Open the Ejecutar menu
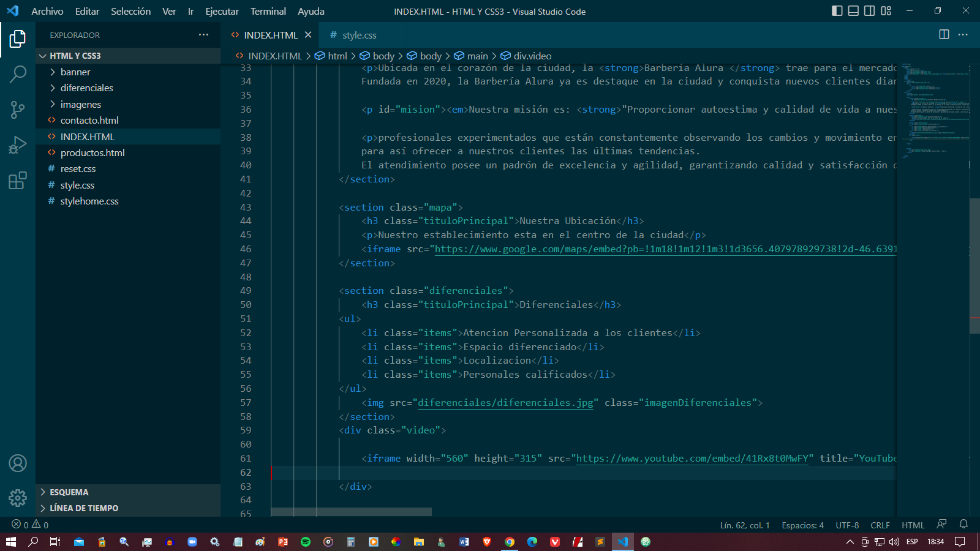The image size is (980, 551). tap(222, 11)
